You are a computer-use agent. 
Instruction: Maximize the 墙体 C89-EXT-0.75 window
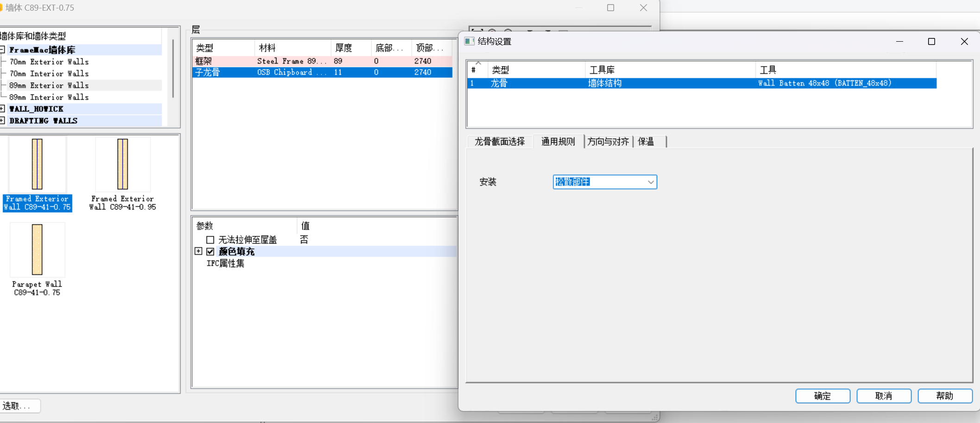pos(610,8)
